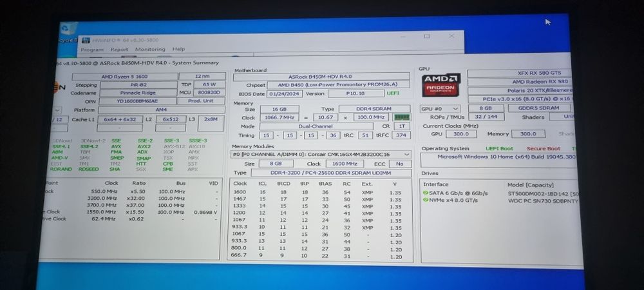Click the GDDR5 SDRAM field

pos(539,108)
